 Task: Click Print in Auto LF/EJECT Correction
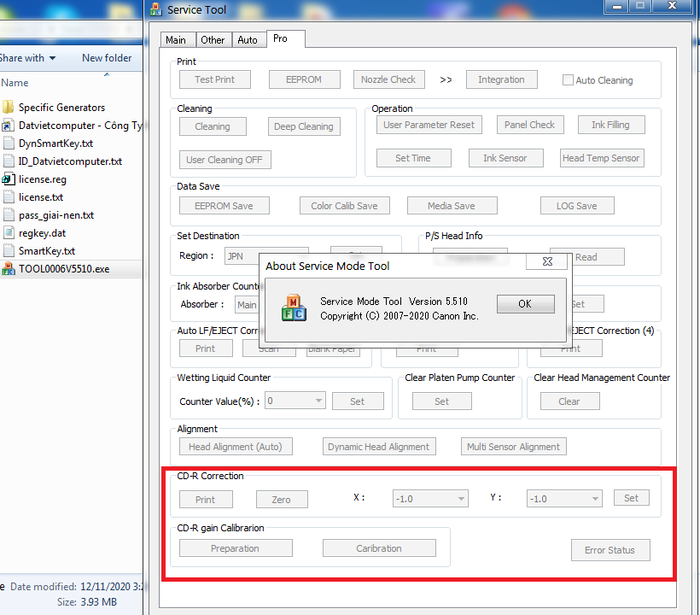pyautogui.click(x=206, y=348)
